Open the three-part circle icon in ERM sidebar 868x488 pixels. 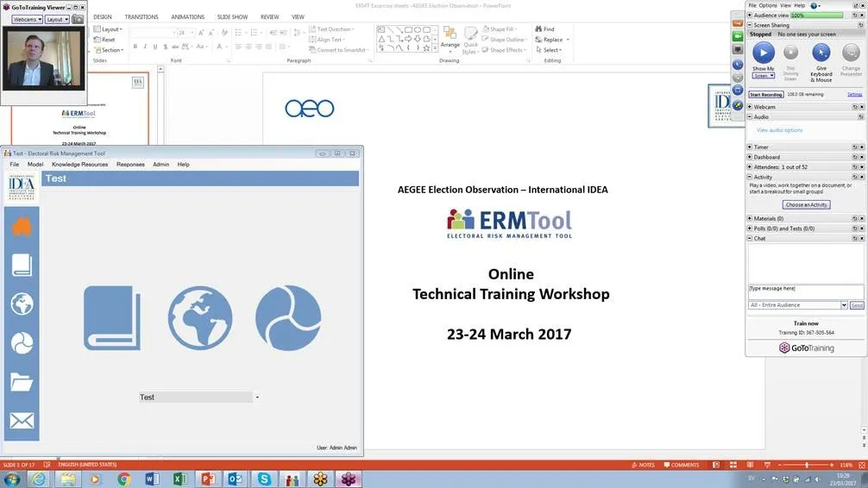tap(22, 343)
